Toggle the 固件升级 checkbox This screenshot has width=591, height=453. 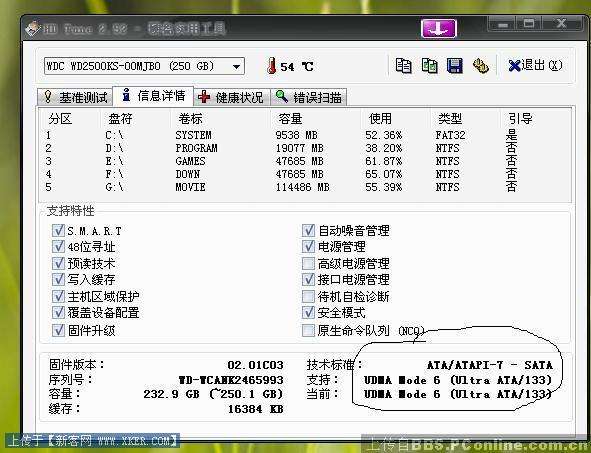click(58, 330)
